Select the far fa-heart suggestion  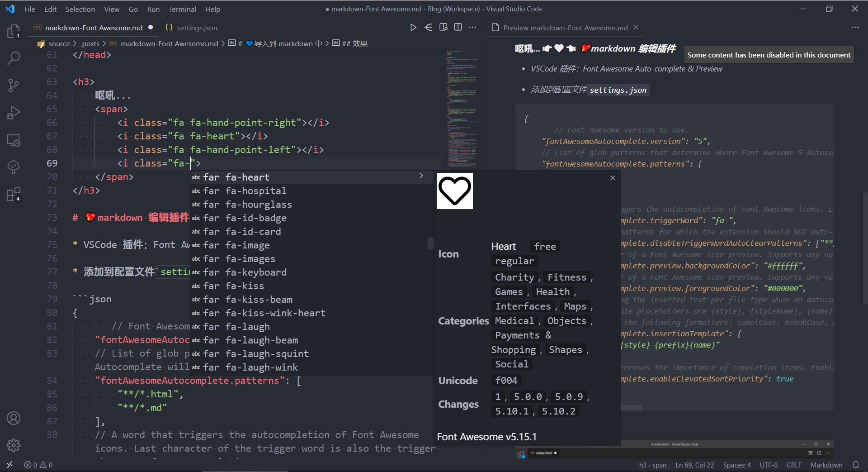[x=311, y=177]
